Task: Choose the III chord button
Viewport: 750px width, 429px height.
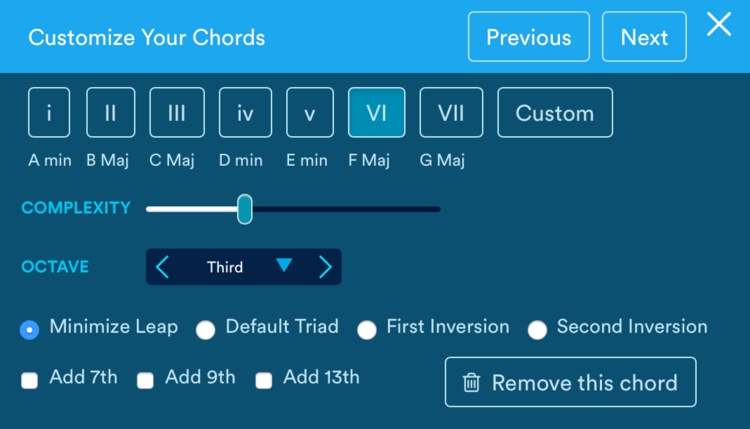Action: point(177,113)
